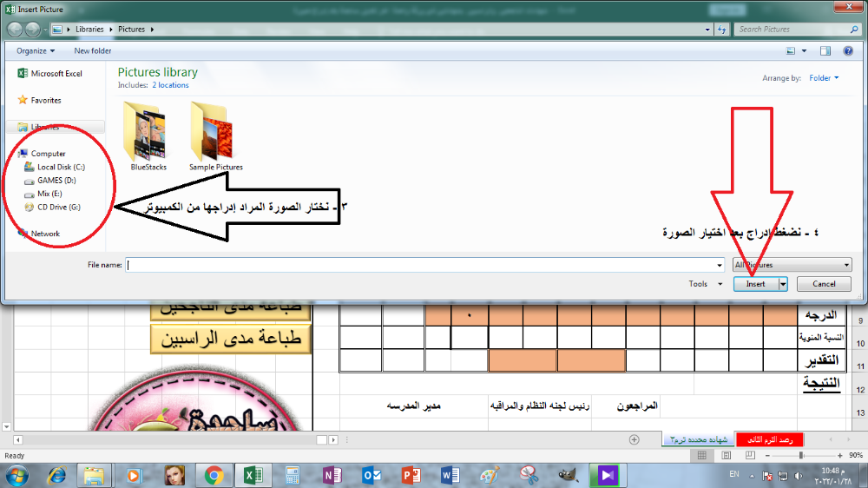Image resolution: width=868 pixels, height=488 pixels.
Task: Switch to Normal view in Excel status bar
Action: click(x=702, y=455)
